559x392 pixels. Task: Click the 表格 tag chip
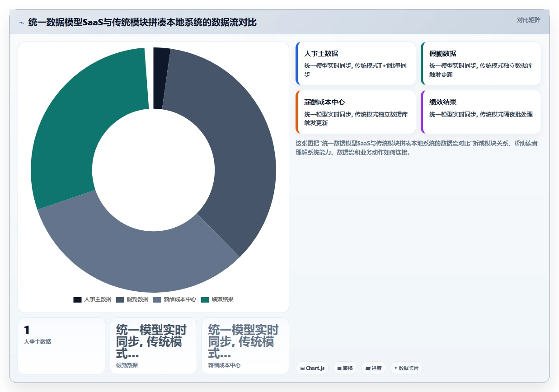coord(345,368)
